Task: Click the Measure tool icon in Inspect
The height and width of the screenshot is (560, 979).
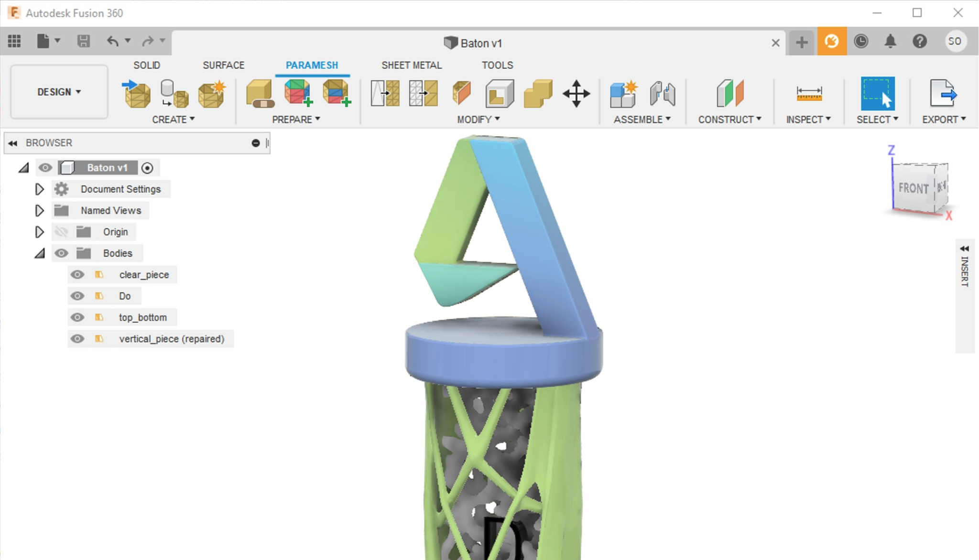Action: tap(809, 93)
